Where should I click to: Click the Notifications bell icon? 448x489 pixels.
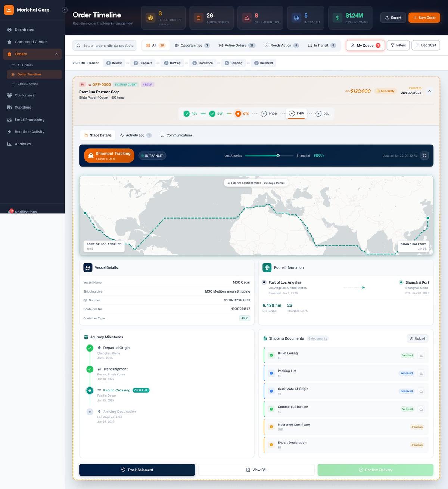[x=10, y=212]
